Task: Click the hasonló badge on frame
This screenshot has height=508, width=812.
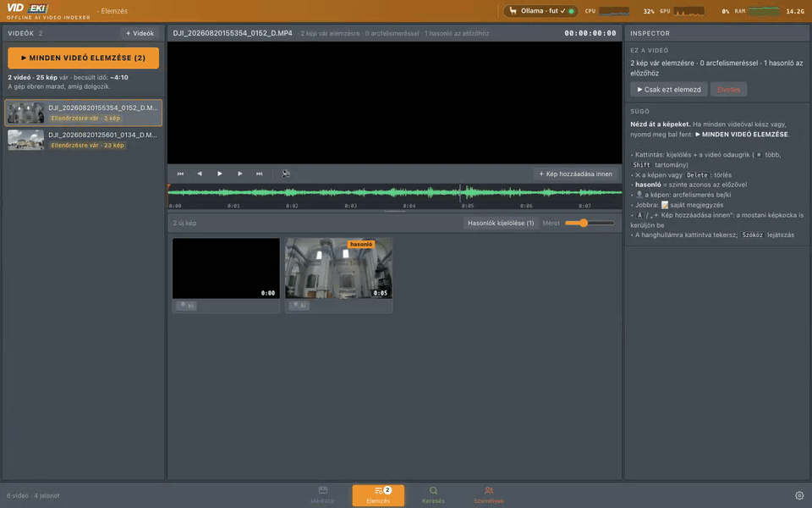Action: 361,244
